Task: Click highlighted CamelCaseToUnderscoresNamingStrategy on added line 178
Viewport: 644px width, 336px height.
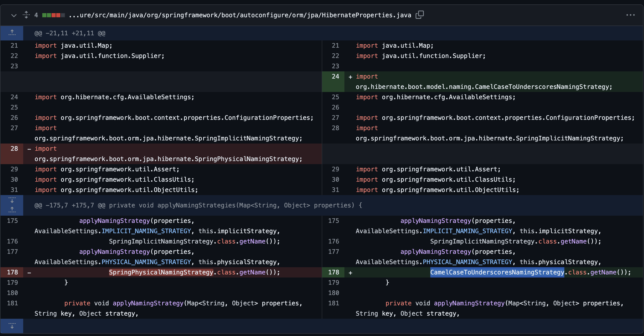Action: coord(497,272)
